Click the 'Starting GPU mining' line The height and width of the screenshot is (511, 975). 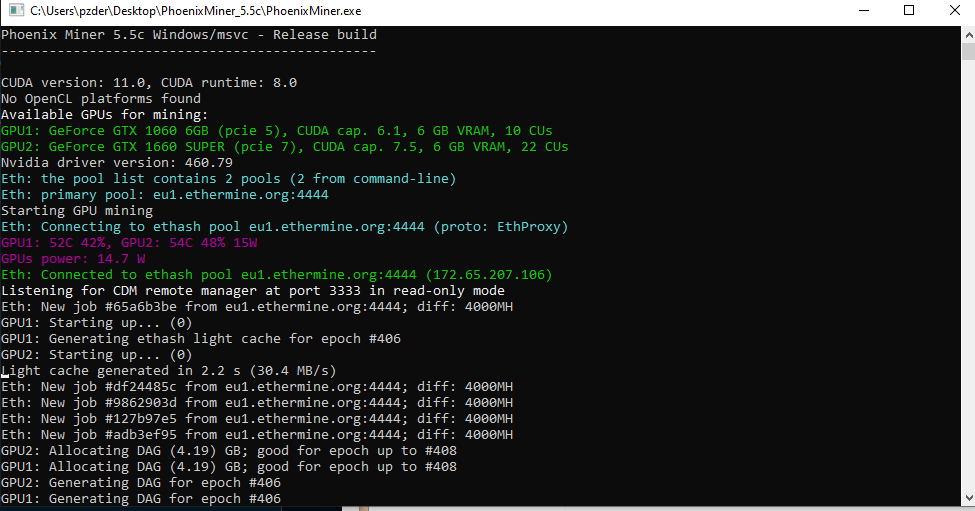76,211
